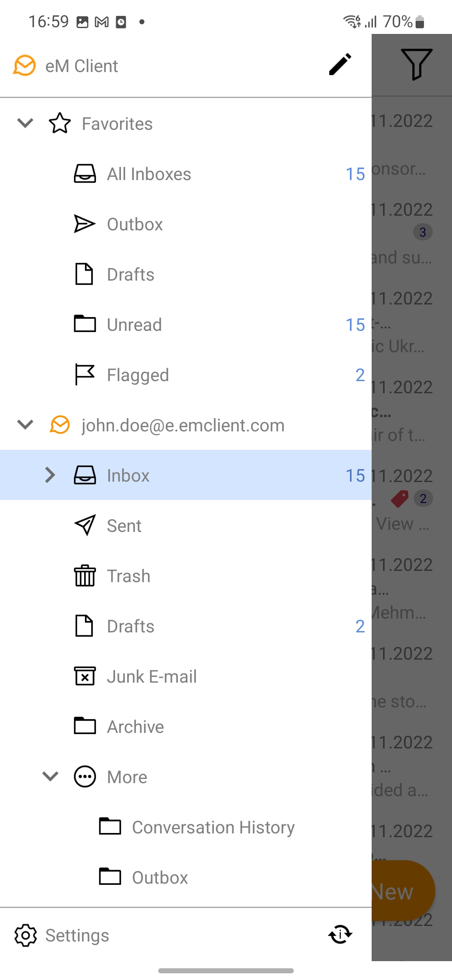The image size is (452, 980).
Task: Tap the Gmail notification icon in status bar
Action: click(102, 22)
